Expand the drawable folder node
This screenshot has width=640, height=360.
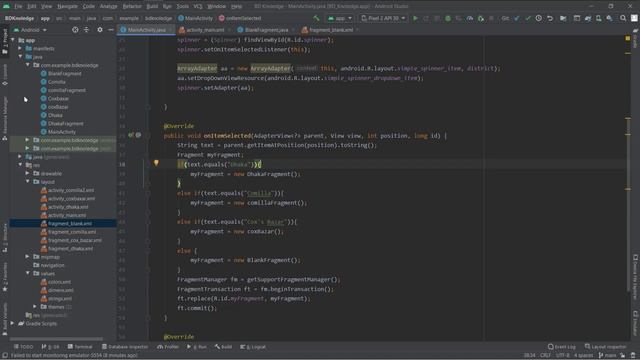(x=28, y=173)
